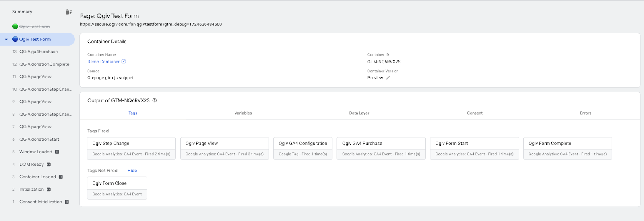Open the Consent tab
The width and height of the screenshot is (644, 221).
click(x=475, y=113)
